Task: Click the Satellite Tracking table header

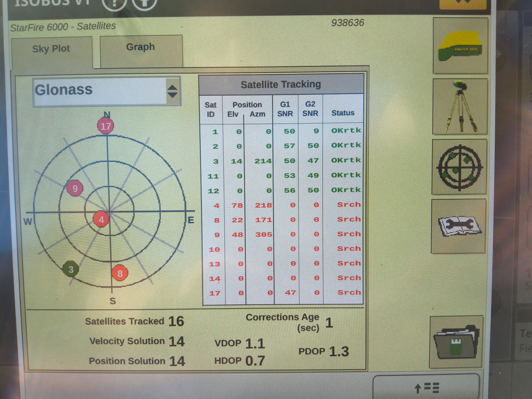Action: tap(281, 84)
